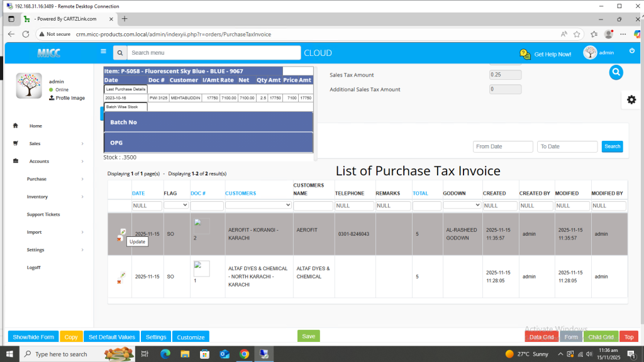The image size is (644, 362).
Task: Click the magnifier icon beside Search menu
Action: (119, 53)
